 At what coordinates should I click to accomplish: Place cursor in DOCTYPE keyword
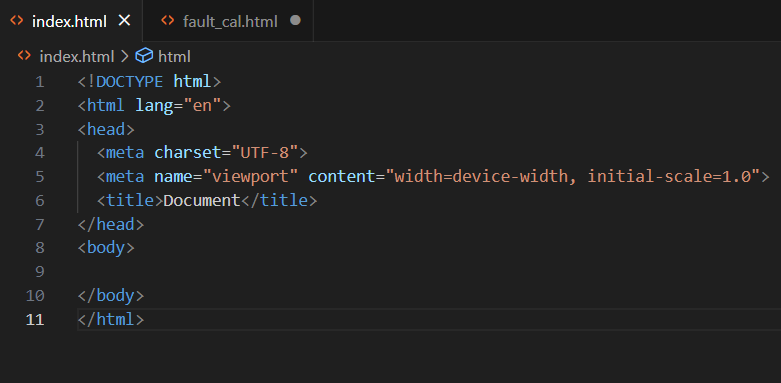(130, 82)
